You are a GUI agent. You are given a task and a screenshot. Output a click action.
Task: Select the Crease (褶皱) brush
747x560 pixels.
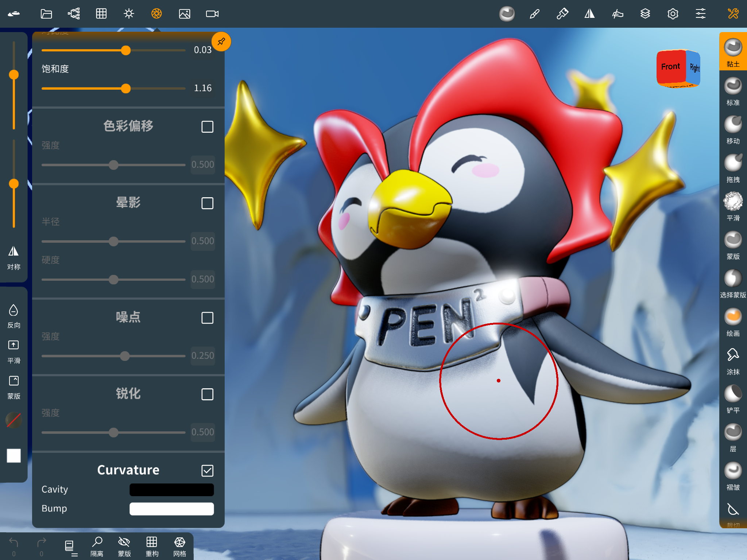[732, 470]
